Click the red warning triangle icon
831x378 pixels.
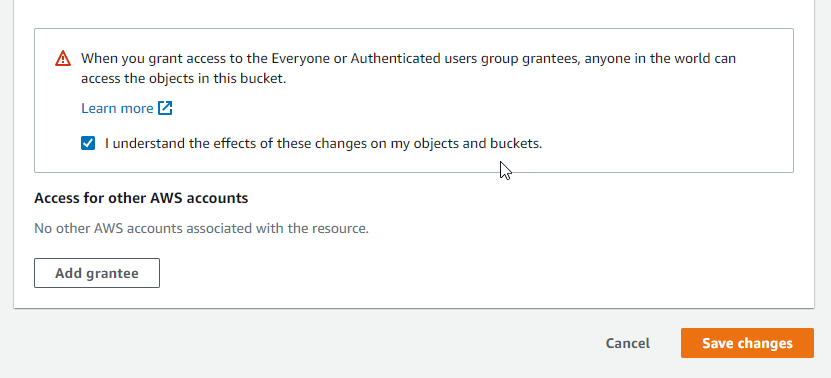point(63,58)
